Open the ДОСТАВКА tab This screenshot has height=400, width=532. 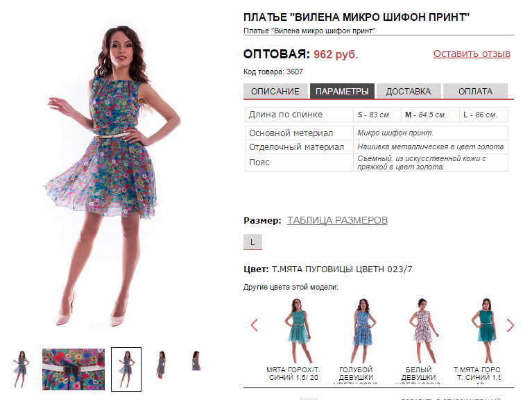[409, 91]
